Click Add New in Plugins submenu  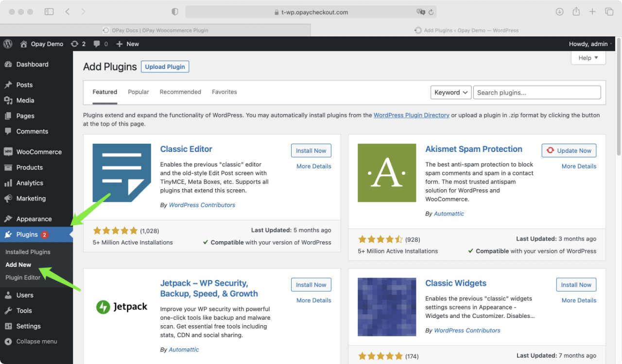coord(18,265)
